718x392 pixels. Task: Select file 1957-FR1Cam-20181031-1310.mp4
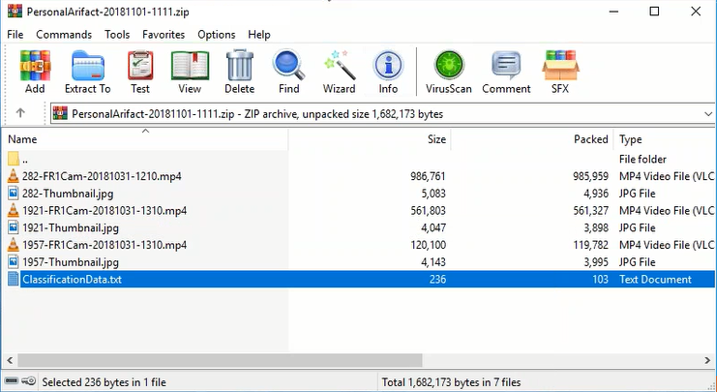pos(104,245)
